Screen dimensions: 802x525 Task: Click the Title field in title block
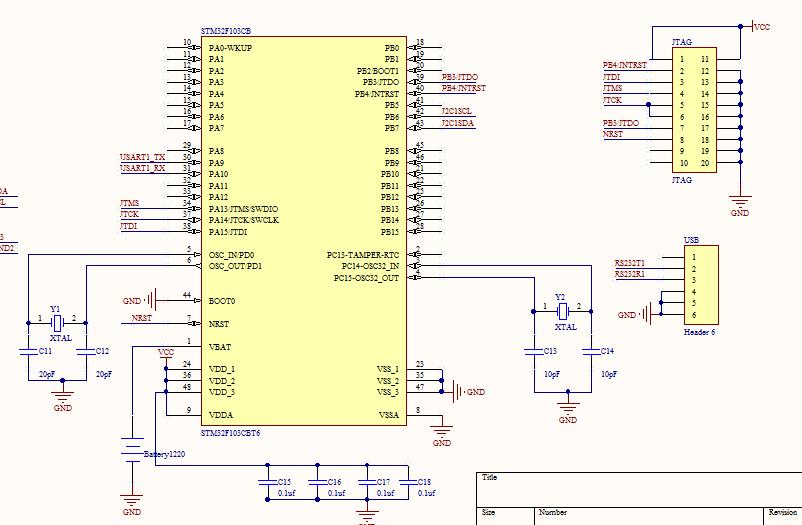(639, 490)
